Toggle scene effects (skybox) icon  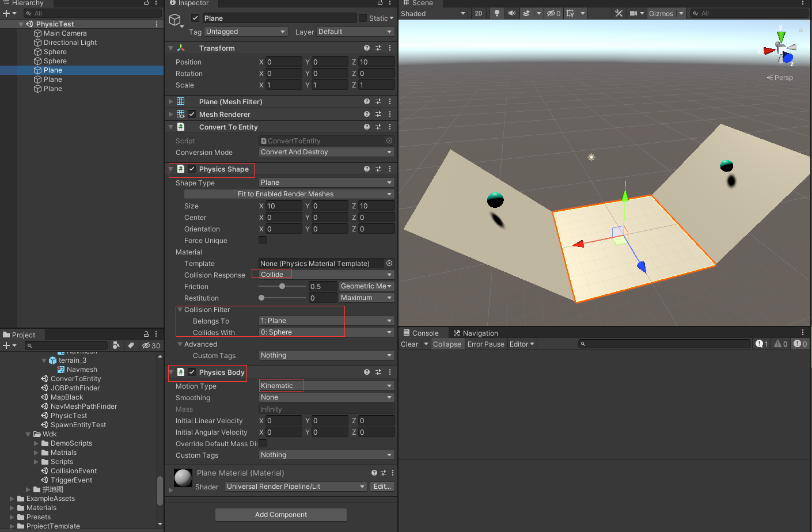(526, 13)
